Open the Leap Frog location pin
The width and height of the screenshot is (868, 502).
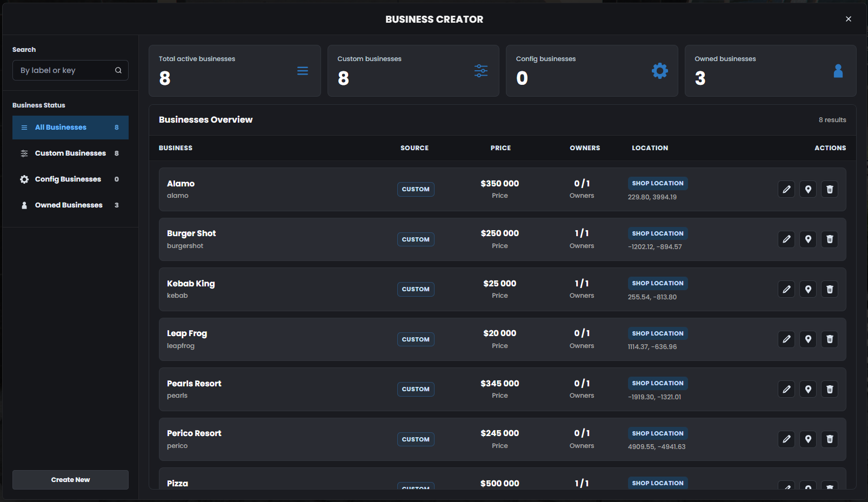(808, 339)
